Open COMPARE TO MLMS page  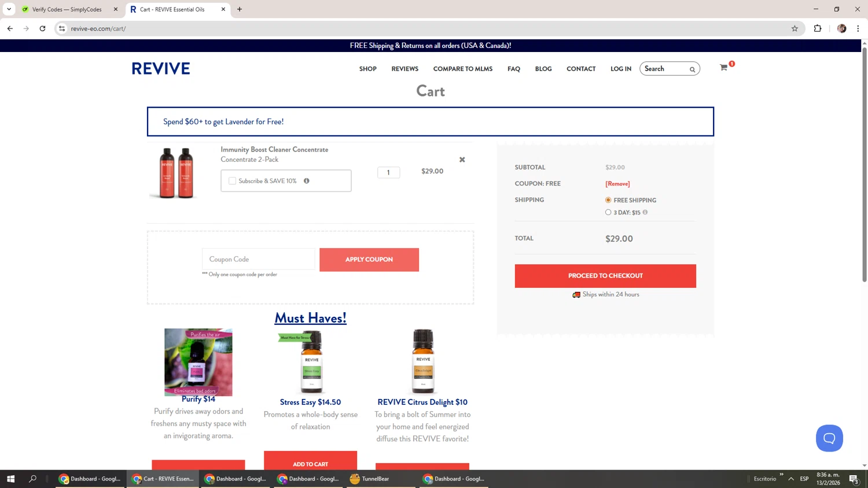(x=463, y=69)
